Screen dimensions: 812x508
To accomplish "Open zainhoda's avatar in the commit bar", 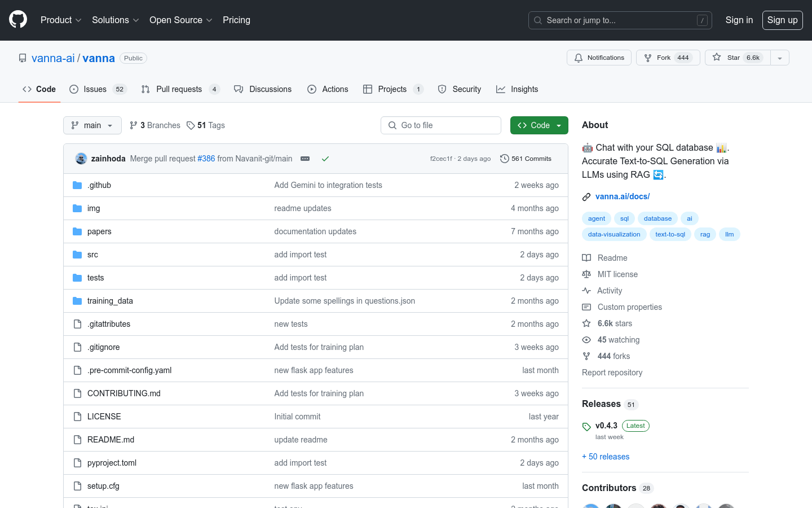I will [81, 159].
